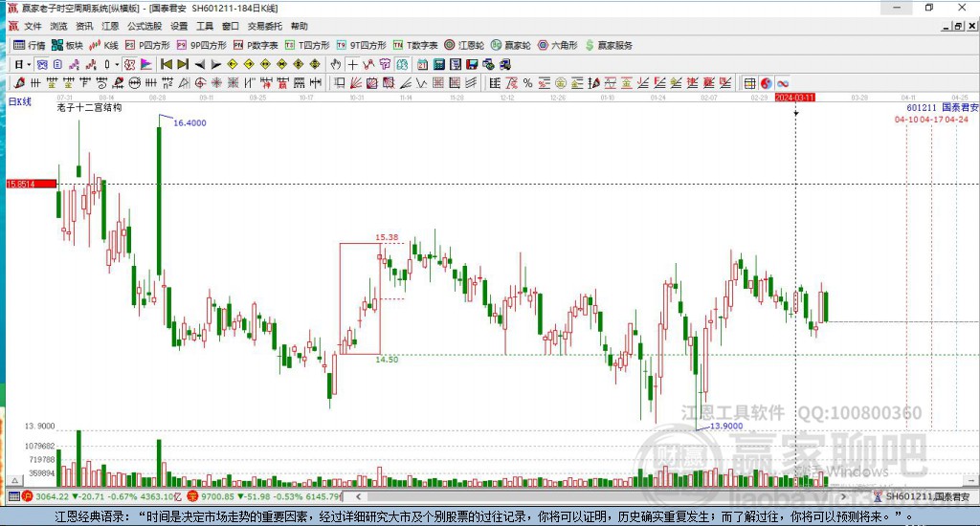
Task: Toggle the crosshair cursor tool
Action: (352, 64)
